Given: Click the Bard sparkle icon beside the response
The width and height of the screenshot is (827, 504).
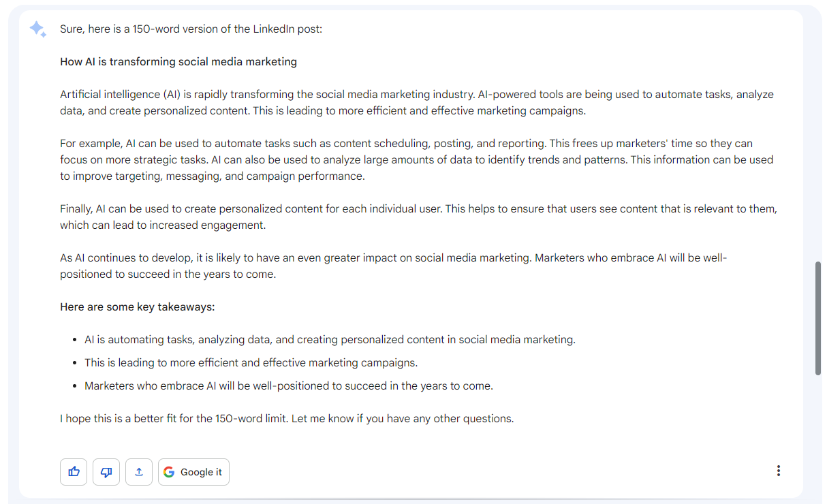Looking at the screenshot, I should 37,29.
